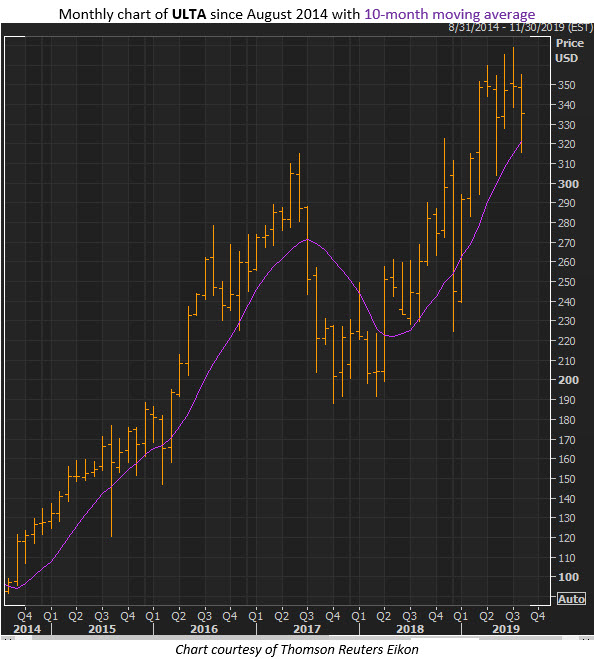Viewport: 594px width, 659px height.
Task: Click the 340 price axis label
Action: click(566, 105)
